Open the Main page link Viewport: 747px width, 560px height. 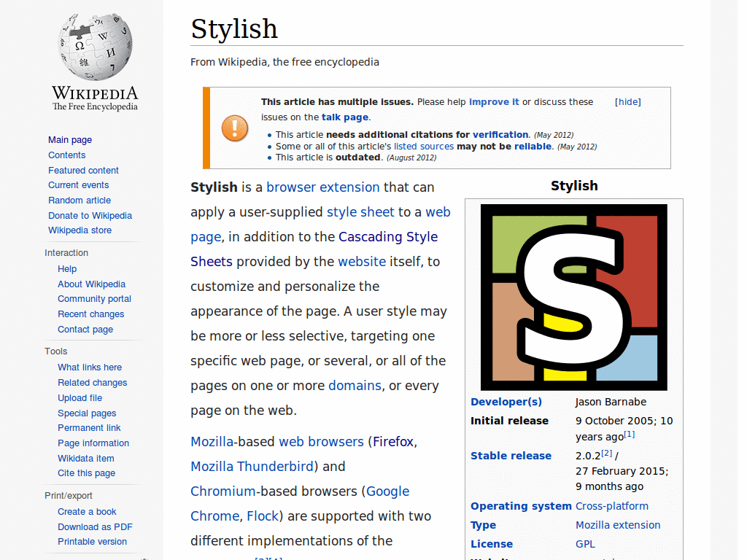70,140
